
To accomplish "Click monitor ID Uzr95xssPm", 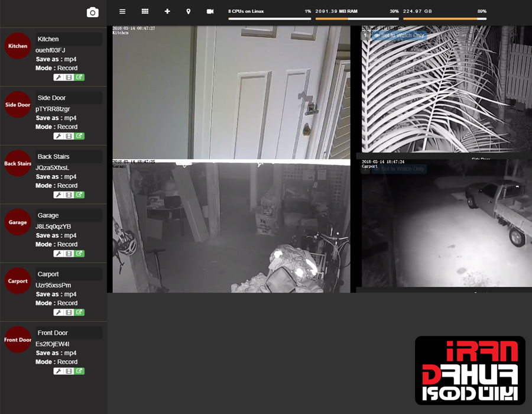I will coord(53,285).
